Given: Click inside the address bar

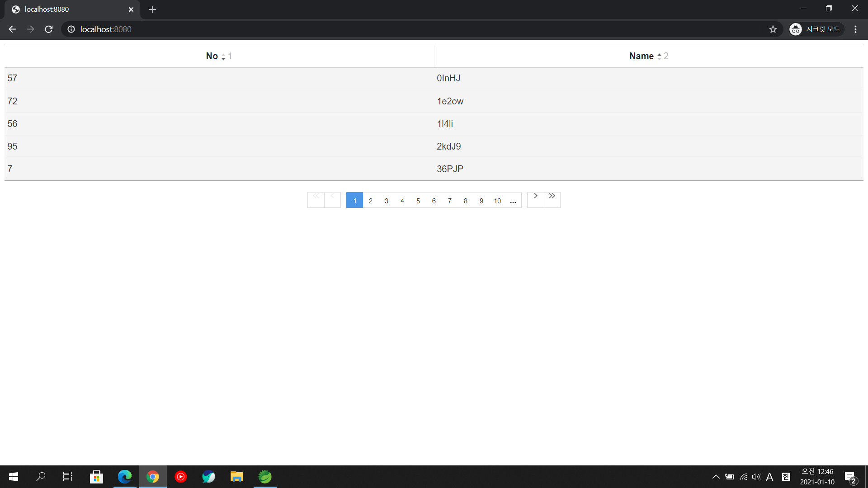Looking at the screenshot, I should (x=271, y=29).
